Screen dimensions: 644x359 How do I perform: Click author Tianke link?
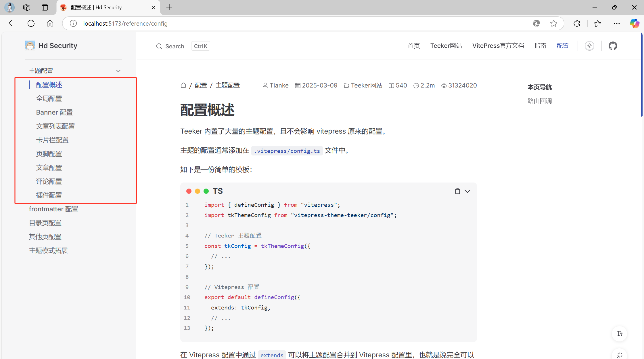tap(279, 86)
